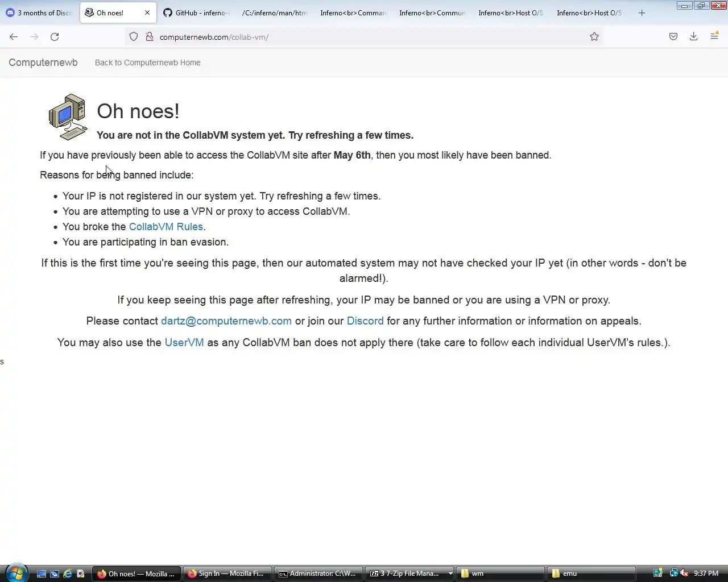Open the Discord link
This screenshot has height=582, width=728.
pos(365,321)
